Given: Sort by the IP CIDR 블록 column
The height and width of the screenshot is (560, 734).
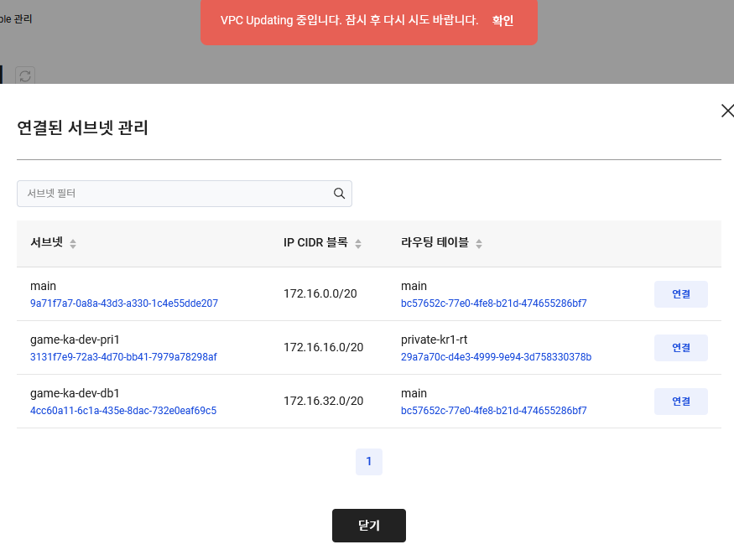Looking at the screenshot, I should pos(358,242).
